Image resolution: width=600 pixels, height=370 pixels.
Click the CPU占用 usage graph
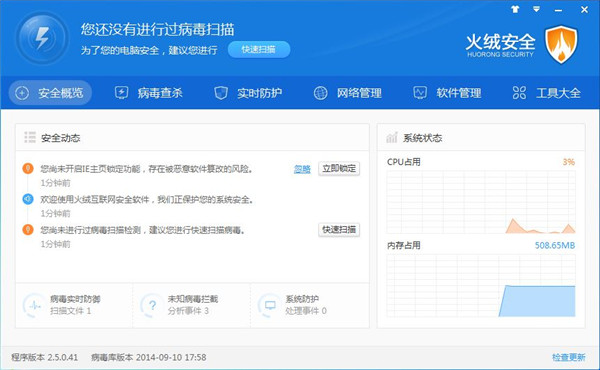[481, 202]
